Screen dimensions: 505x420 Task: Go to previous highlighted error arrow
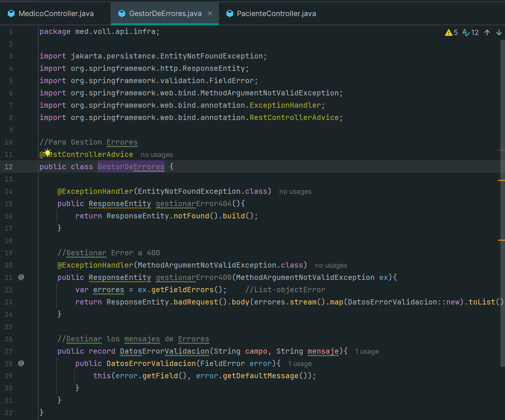487,32
